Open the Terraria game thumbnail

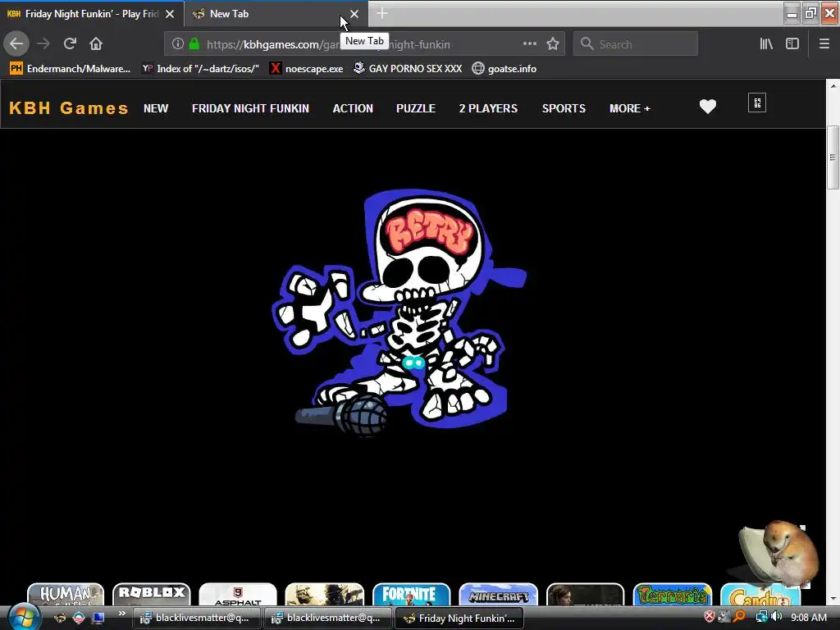coord(673,594)
